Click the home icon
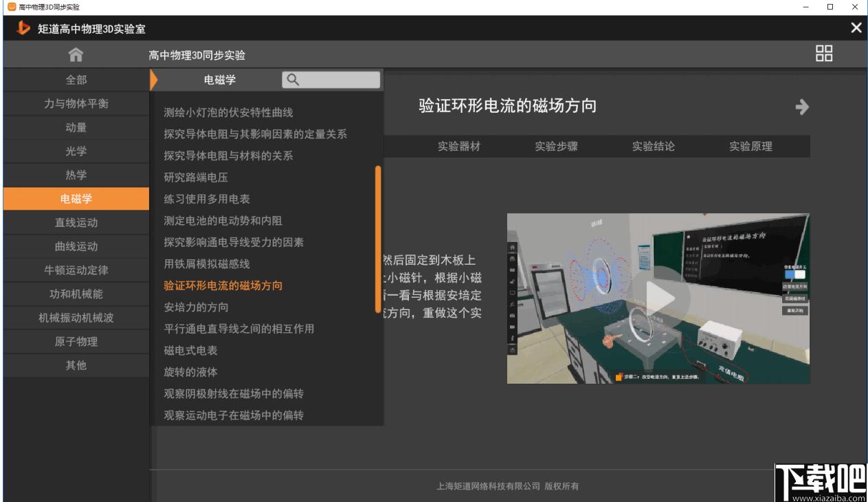 (x=76, y=55)
